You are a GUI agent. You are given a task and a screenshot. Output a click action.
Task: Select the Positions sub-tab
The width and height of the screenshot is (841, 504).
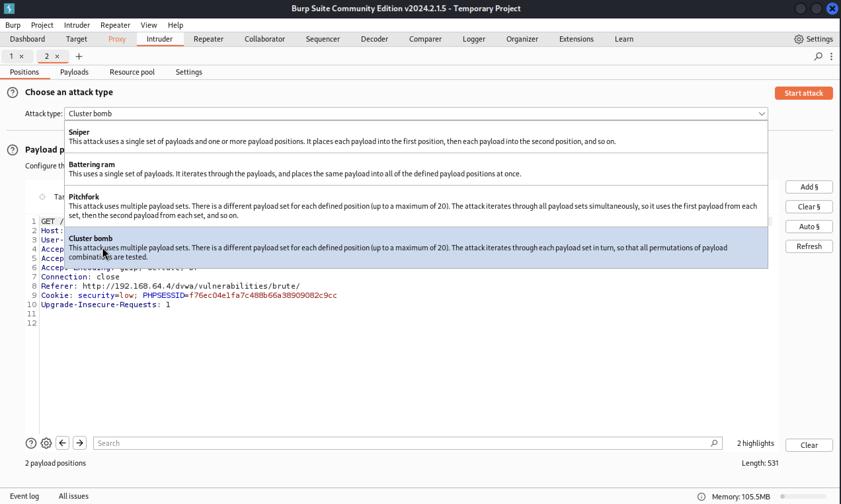pos(24,72)
